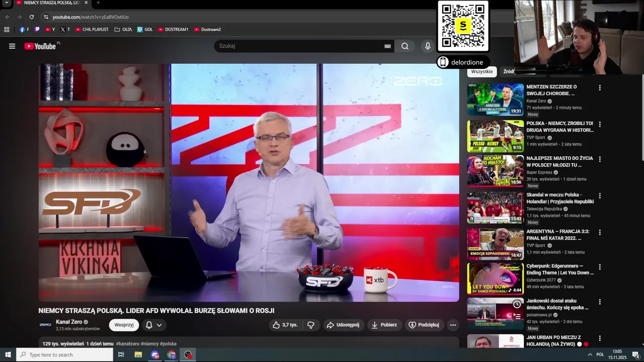Open the X bookmark labeled T

coord(65,30)
